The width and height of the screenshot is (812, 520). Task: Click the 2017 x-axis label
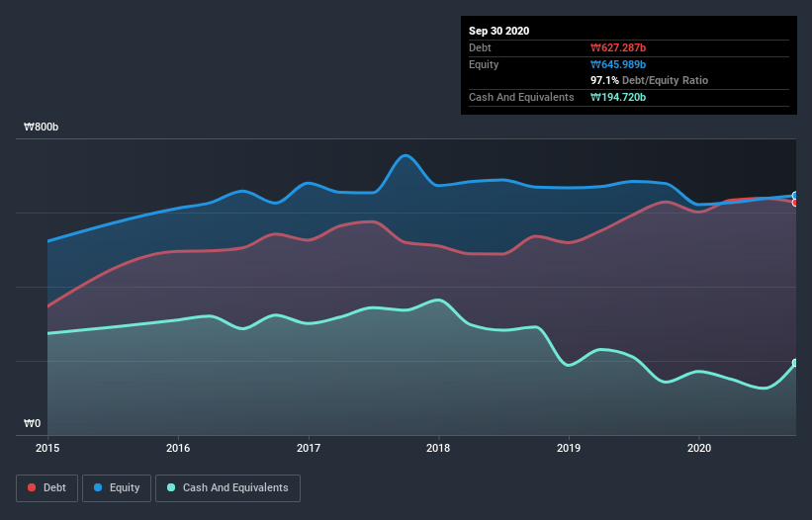coord(309,448)
